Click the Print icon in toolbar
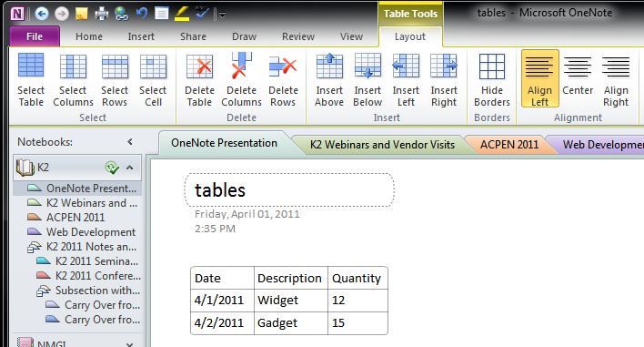644x347 pixels. pos(102,14)
